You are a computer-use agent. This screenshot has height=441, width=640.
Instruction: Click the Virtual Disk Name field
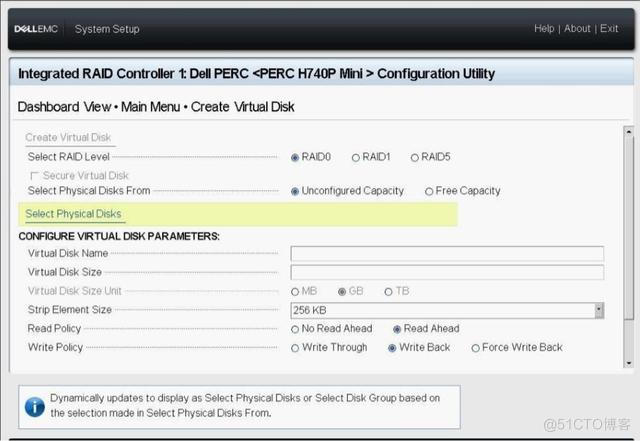click(x=447, y=254)
